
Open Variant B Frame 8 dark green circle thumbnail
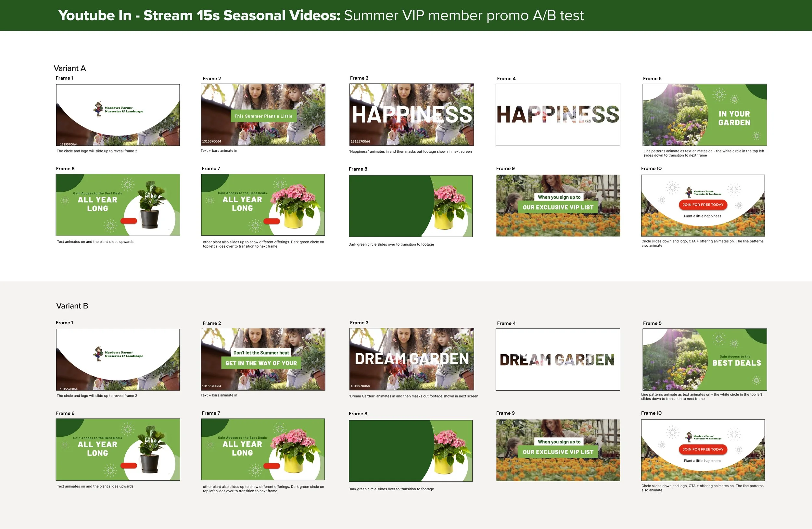(x=411, y=451)
